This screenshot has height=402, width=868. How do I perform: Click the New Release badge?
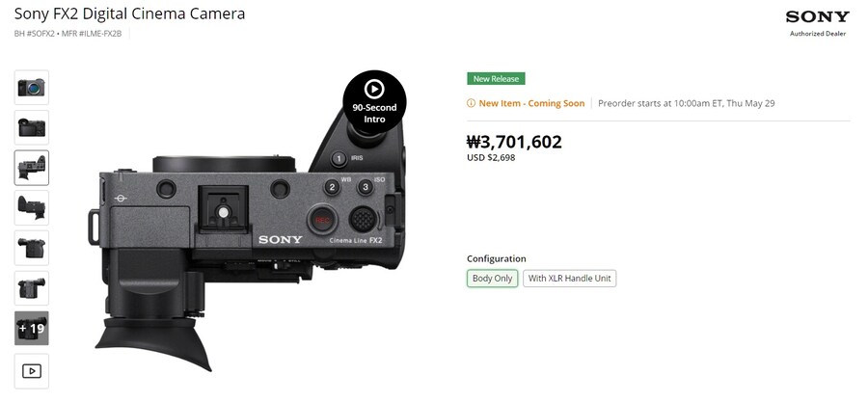point(496,79)
